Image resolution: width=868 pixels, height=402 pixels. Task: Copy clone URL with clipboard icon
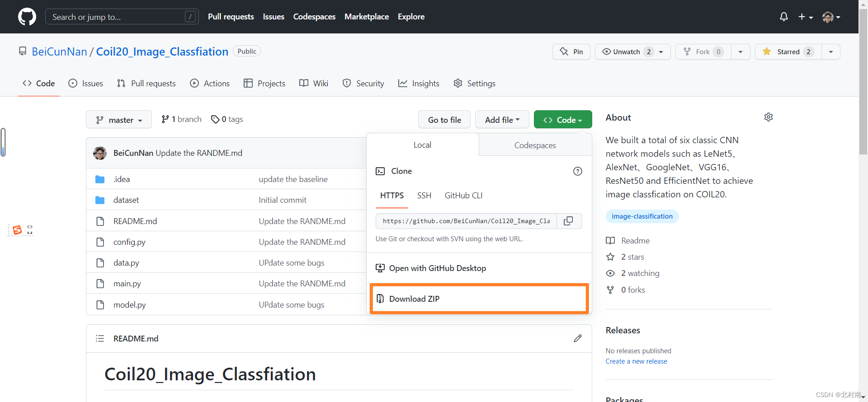pyautogui.click(x=569, y=221)
